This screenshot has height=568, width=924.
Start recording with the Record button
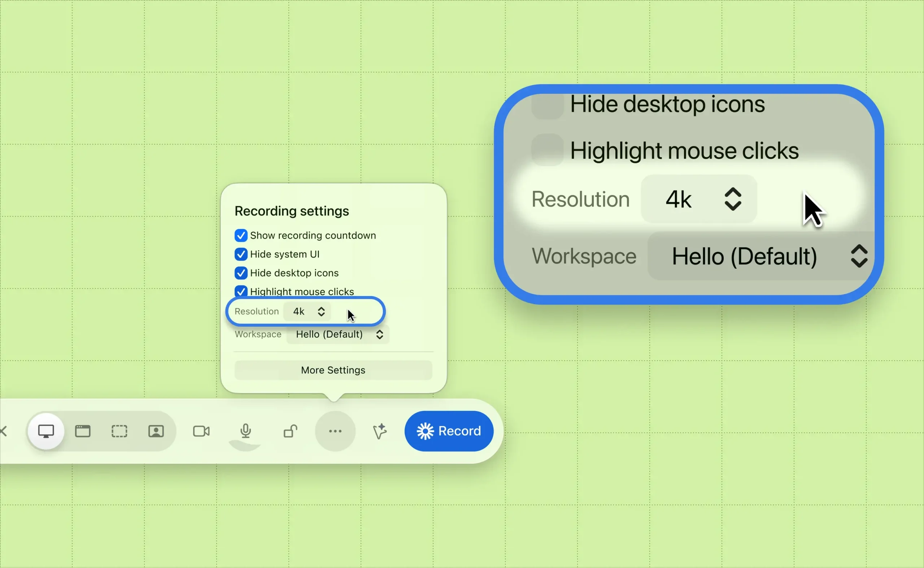pyautogui.click(x=449, y=431)
